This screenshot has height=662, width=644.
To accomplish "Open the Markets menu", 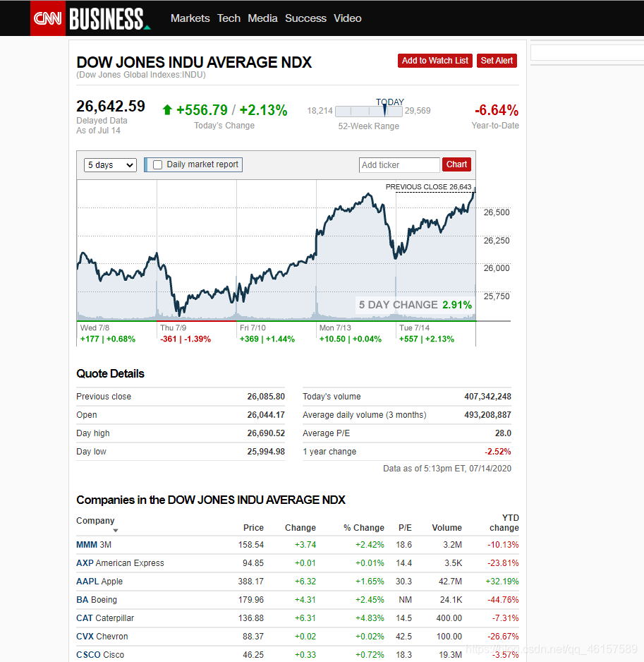I will pos(190,18).
